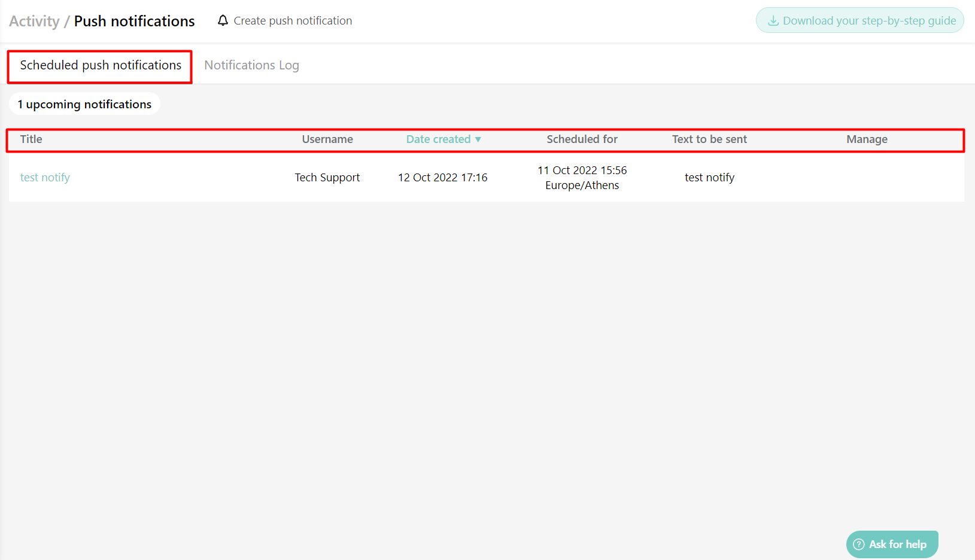Click the Ask for help button
The height and width of the screenshot is (560, 975).
point(892,544)
